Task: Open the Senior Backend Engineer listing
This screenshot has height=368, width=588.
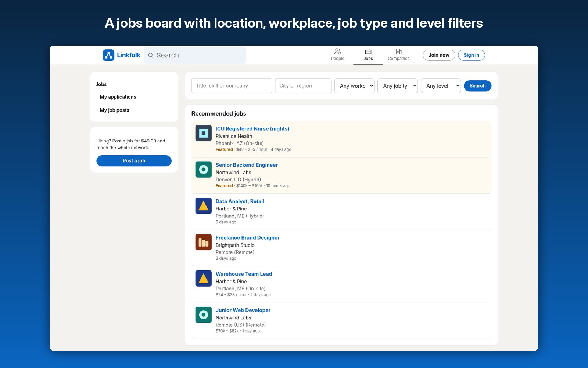Action: click(247, 165)
